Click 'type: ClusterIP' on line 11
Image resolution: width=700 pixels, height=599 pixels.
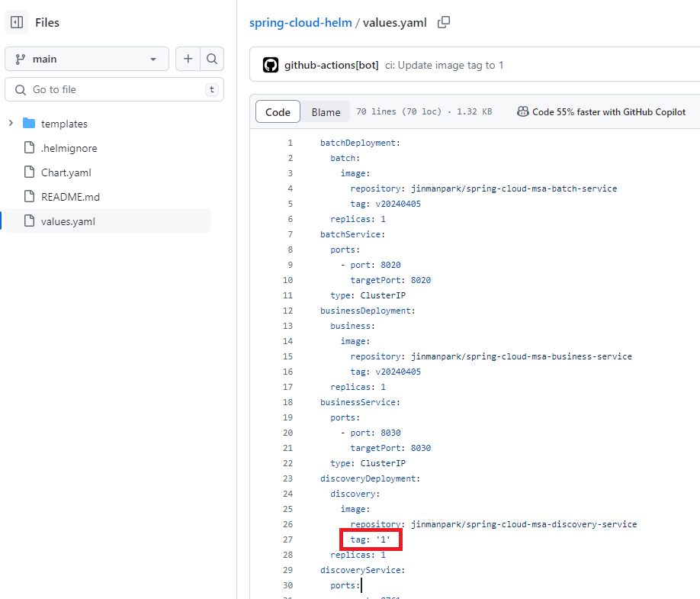click(x=368, y=295)
